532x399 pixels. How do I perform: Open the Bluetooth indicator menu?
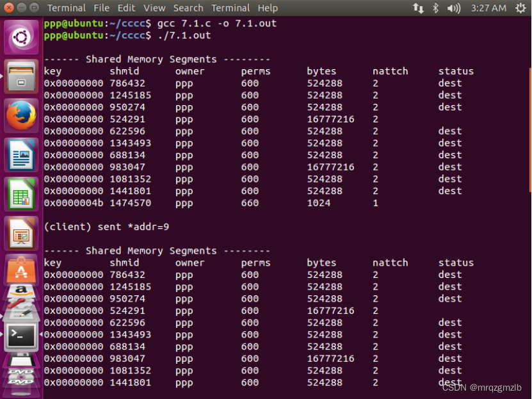pyautogui.click(x=435, y=8)
